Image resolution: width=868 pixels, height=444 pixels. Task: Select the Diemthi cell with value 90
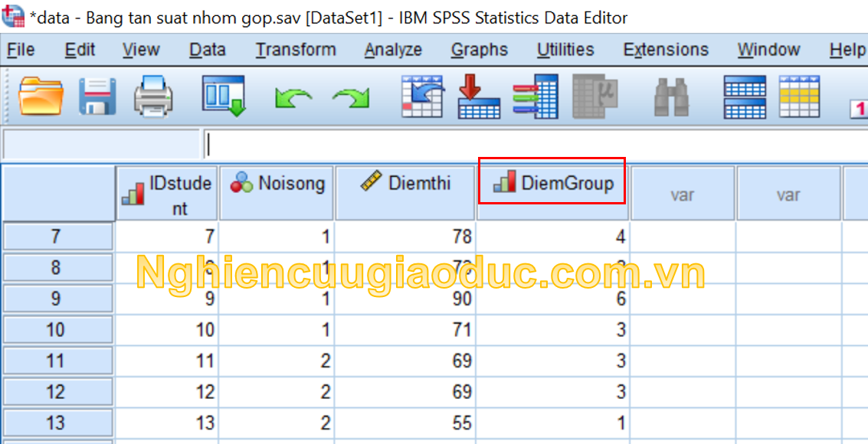406,299
